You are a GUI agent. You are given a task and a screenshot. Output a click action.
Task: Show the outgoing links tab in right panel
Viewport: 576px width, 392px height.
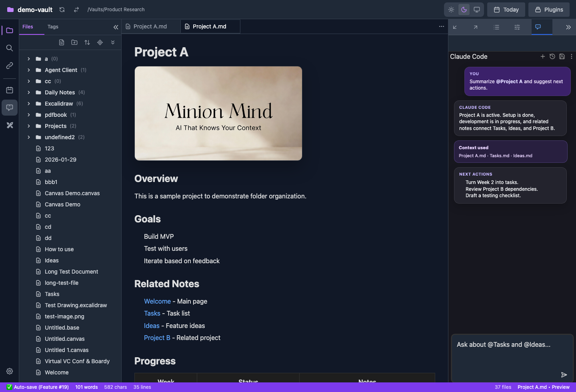click(x=476, y=27)
